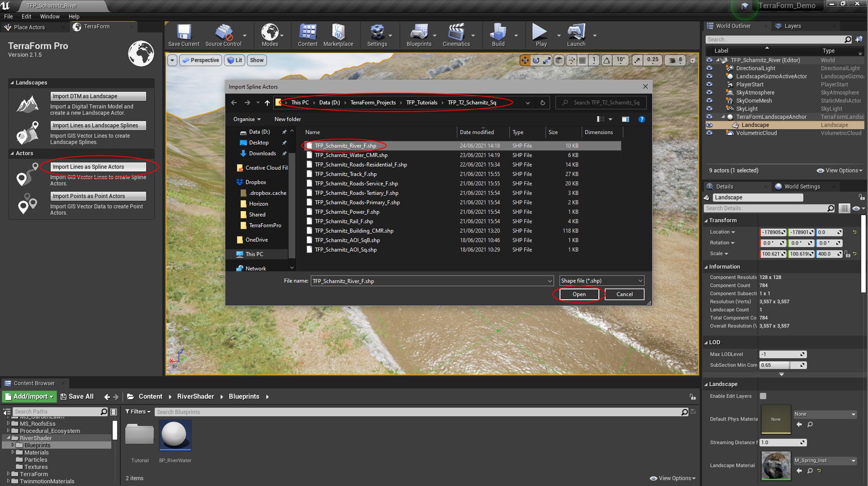This screenshot has height=486, width=868.
Task: Go back in Import Spline Actors dialog
Action: click(234, 103)
